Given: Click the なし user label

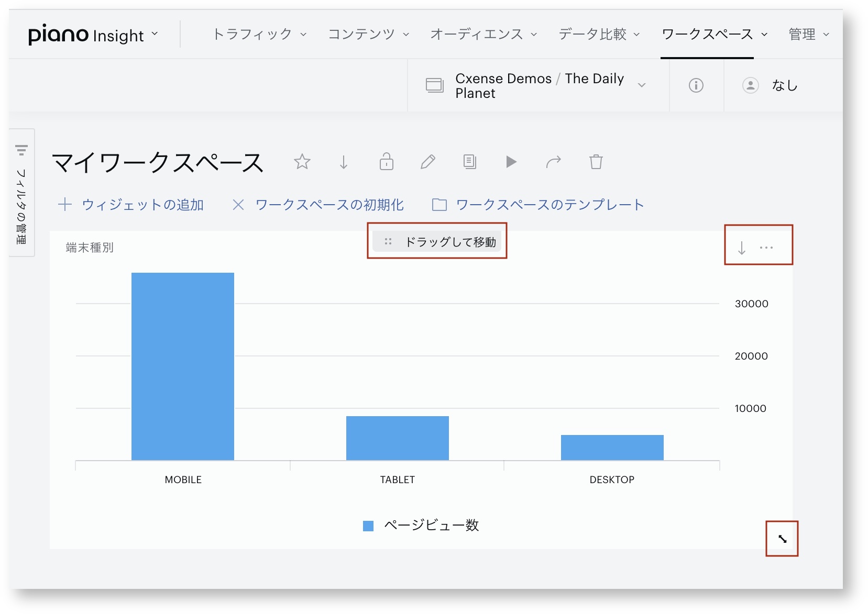Looking at the screenshot, I should tap(785, 85).
